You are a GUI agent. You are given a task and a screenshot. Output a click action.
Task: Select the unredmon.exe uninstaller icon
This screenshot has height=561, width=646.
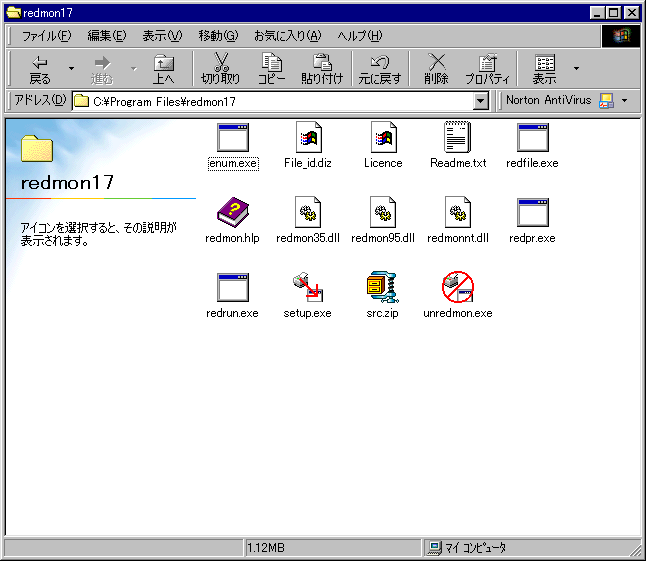click(x=458, y=287)
